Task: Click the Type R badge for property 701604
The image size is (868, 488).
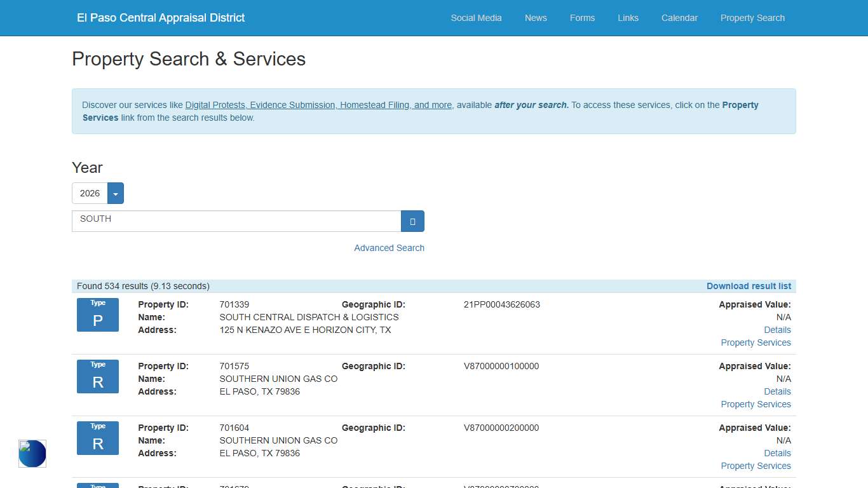Action: click(x=98, y=438)
